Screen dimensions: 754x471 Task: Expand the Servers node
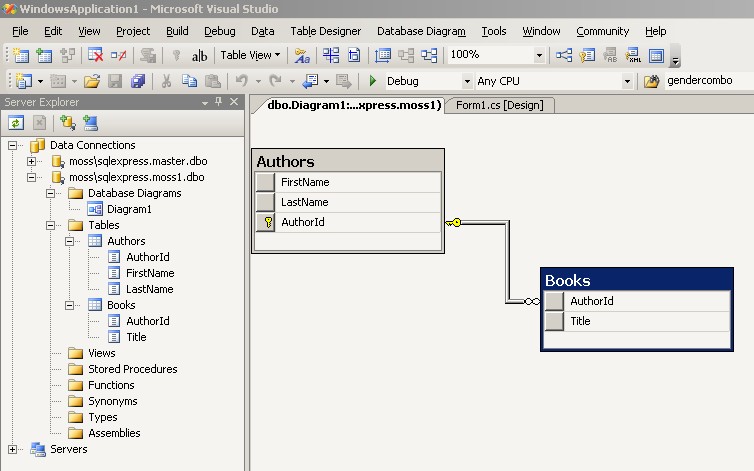pyautogui.click(x=12, y=449)
